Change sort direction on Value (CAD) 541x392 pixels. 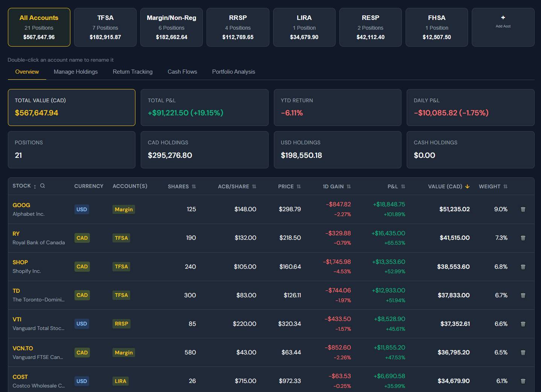click(448, 186)
